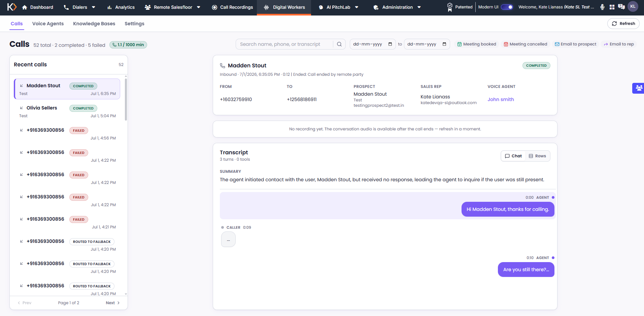Click the Refresh button
This screenshot has height=316, width=644.
point(623,24)
